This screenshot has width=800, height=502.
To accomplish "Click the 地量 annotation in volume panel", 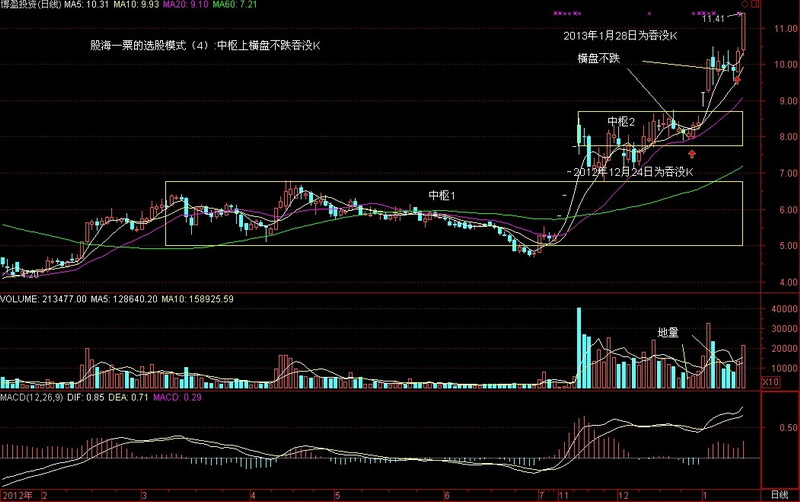I will click(668, 331).
